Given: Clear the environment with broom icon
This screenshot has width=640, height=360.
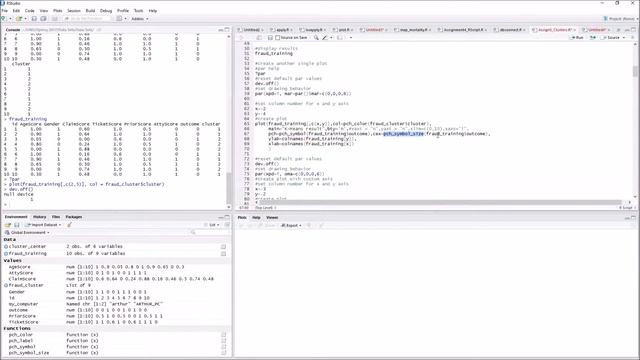Looking at the screenshot, I should pyautogui.click(x=69, y=225).
